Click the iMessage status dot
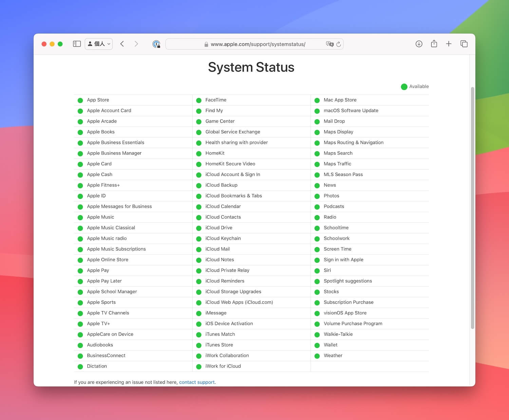 [x=199, y=314]
